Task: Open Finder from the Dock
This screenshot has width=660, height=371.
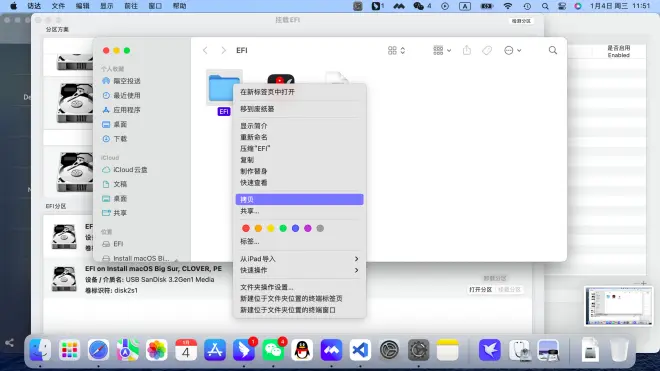Action: pyautogui.click(x=40, y=350)
